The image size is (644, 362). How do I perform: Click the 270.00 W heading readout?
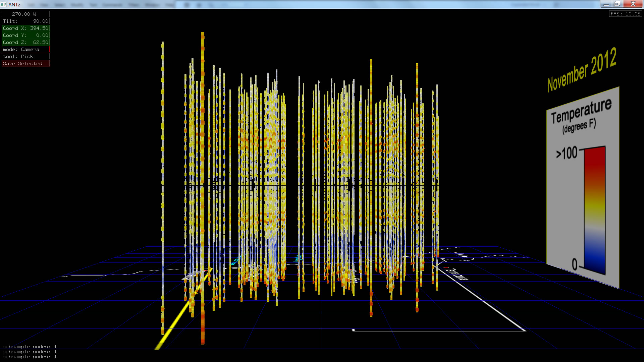pos(25,14)
